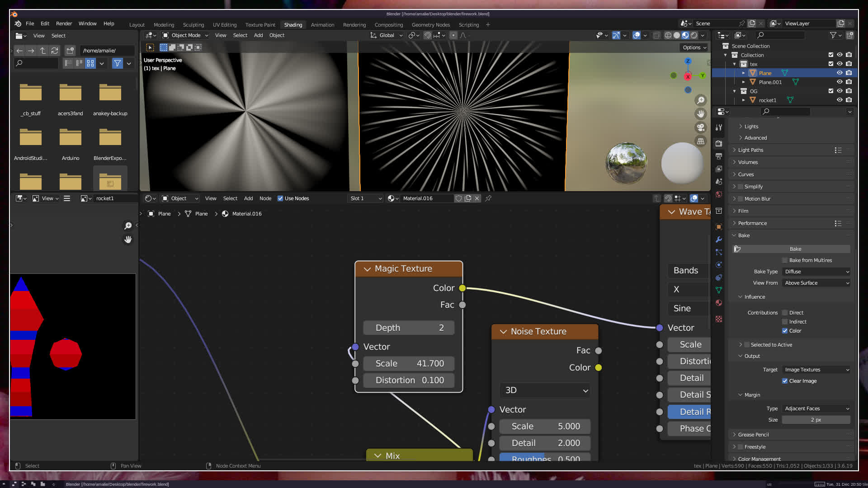Open the Bake Type Diffuse dropdown
The width and height of the screenshot is (868, 488).
(x=816, y=272)
